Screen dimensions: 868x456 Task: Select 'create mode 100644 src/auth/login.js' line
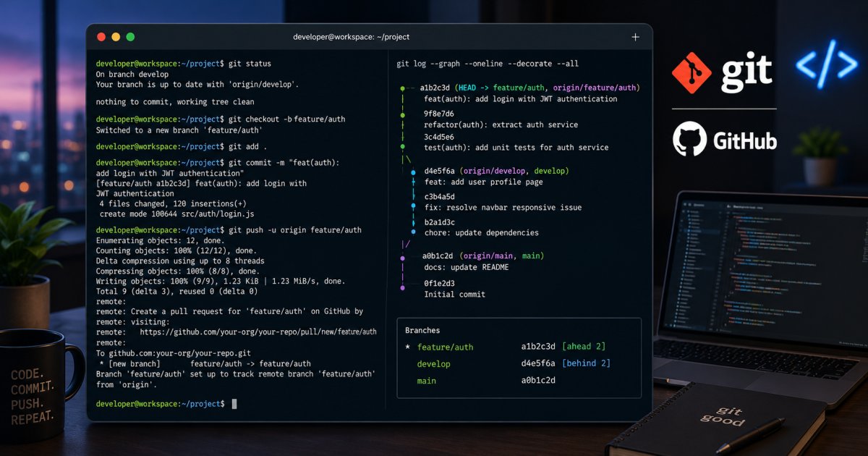[176, 214]
